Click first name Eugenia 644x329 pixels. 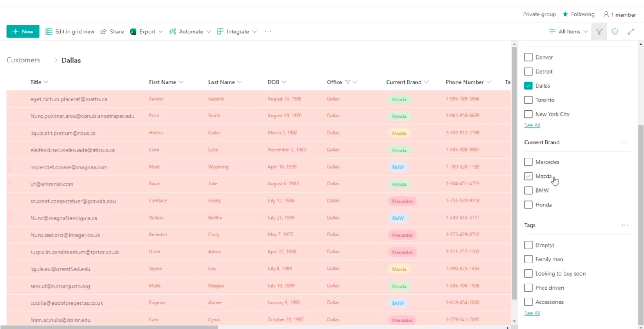point(157,302)
